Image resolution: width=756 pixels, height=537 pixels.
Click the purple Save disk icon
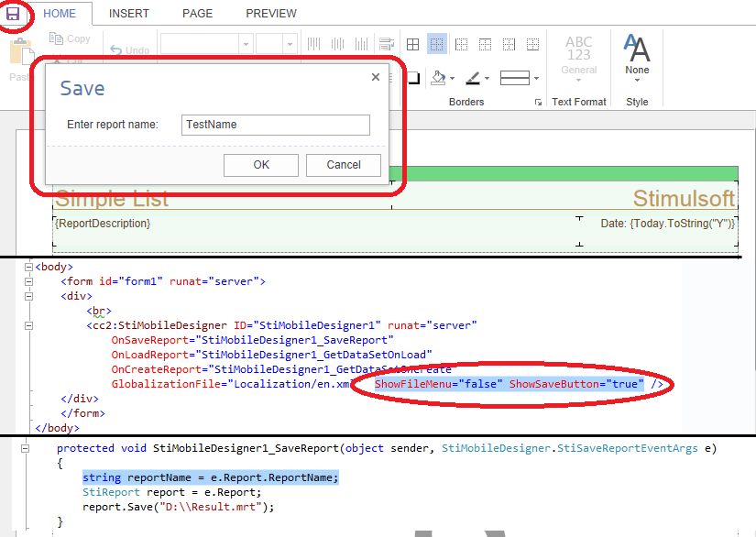[13, 14]
